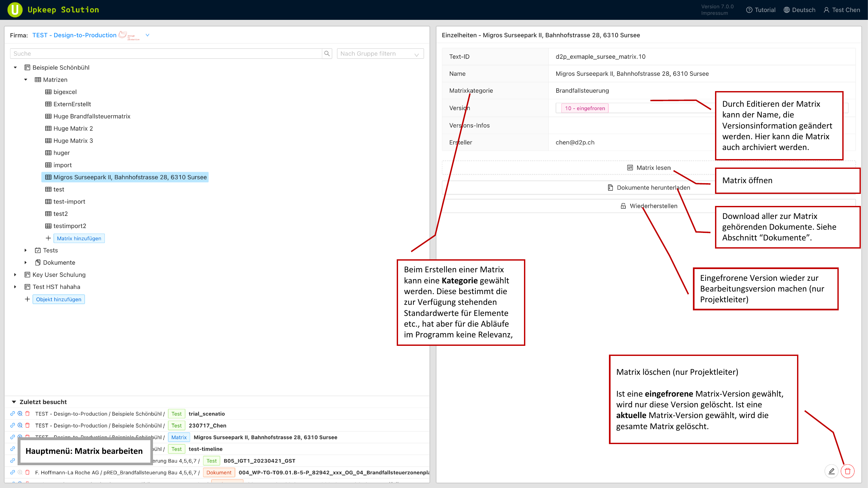Click the red trash icon to delete the matrix
Screen dimensions: 868x488
[847, 471]
